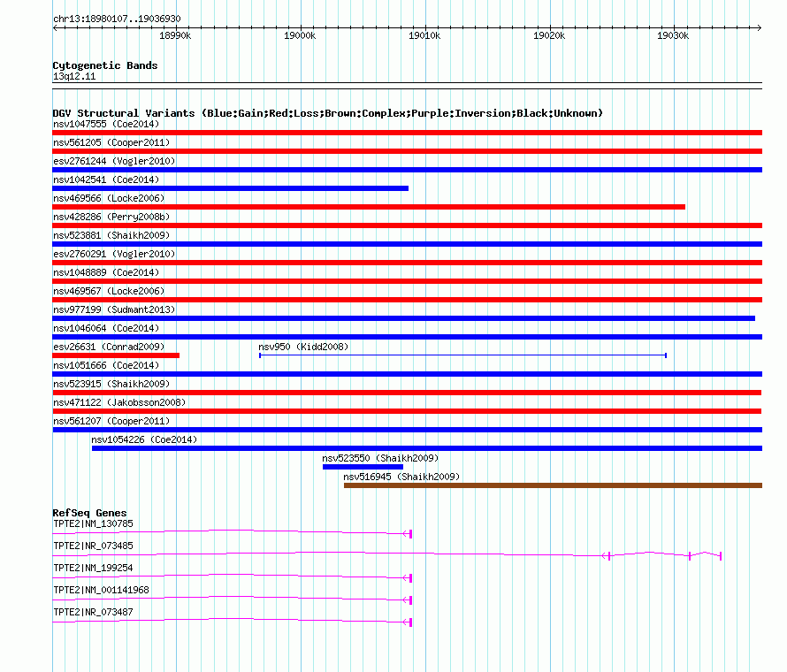Open nsv977199 (Sudmant2013) variant label
The height and width of the screenshot is (672, 787).
[x=114, y=309]
